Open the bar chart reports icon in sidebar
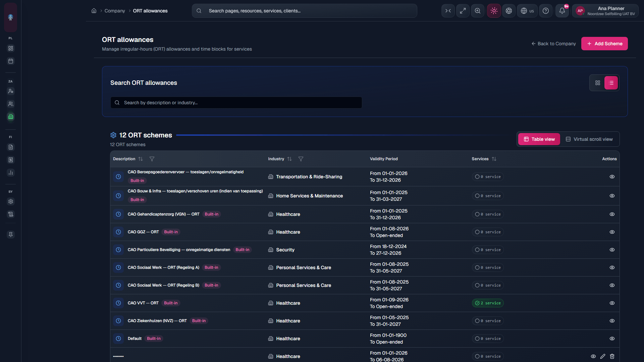 11,173
